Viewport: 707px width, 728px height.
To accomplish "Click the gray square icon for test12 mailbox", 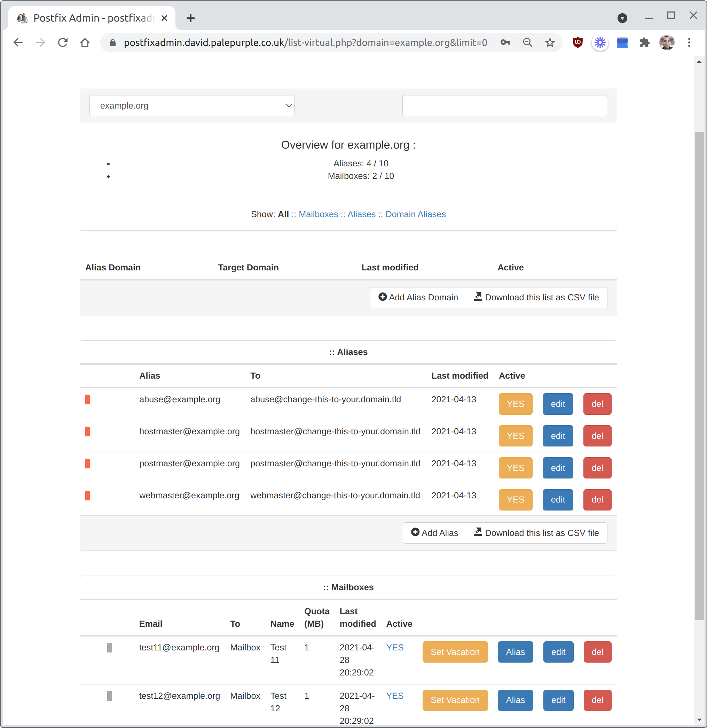I will pos(109,687).
